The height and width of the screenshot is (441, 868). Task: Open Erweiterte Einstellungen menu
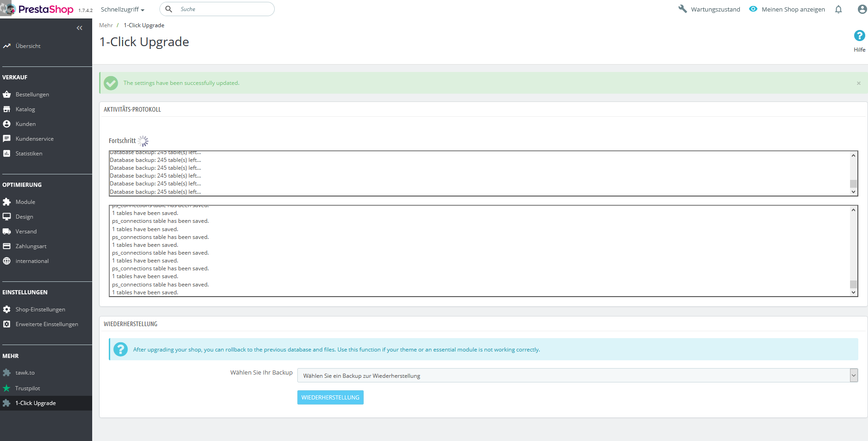point(47,324)
